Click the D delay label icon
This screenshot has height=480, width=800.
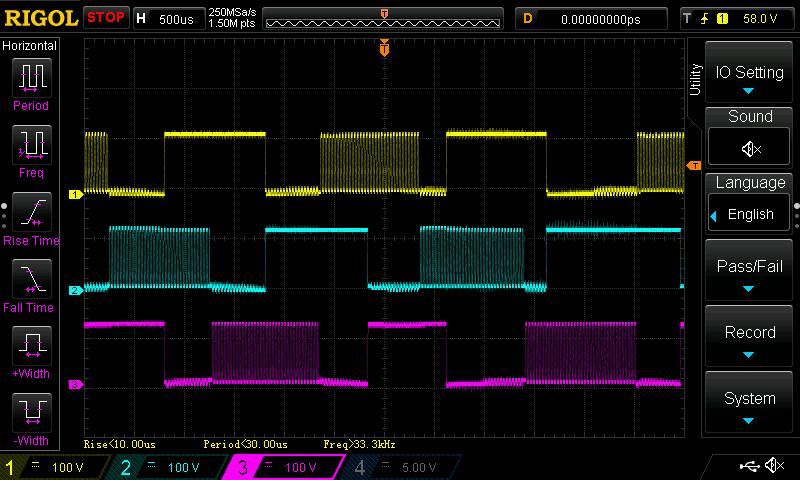click(x=528, y=19)
